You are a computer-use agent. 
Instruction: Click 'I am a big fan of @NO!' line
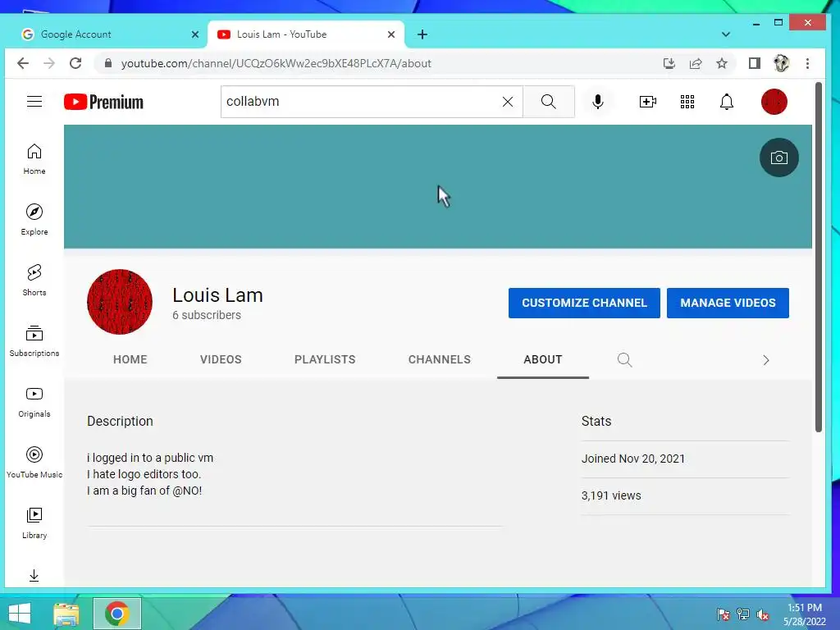click(144, 491)
